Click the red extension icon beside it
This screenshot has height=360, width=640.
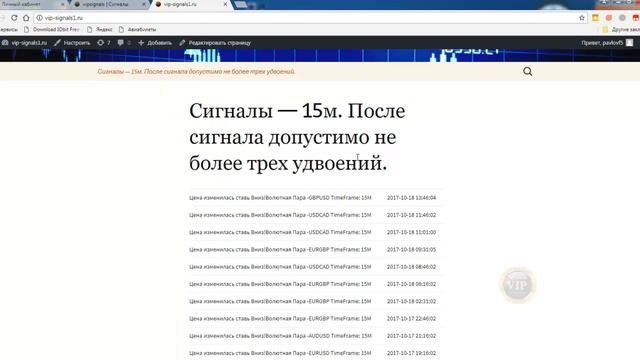click(x=609, y=18)
